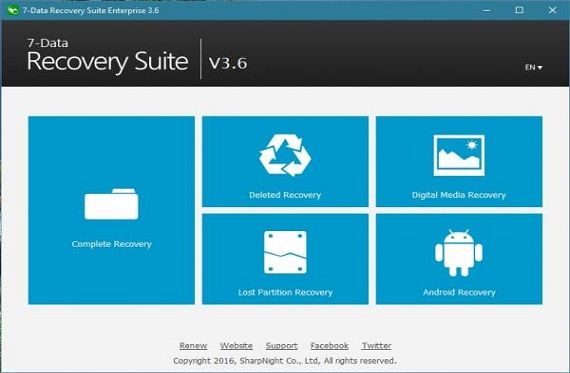The image size is (570, 373).
Task: Click the Deleted Recovery label
Action: point(285,195)
